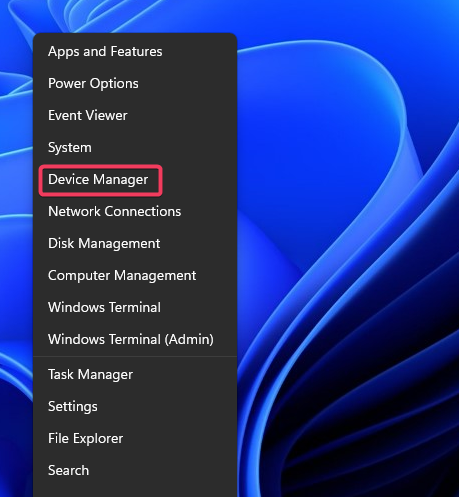Open Settings from the menu

point(135,406)
